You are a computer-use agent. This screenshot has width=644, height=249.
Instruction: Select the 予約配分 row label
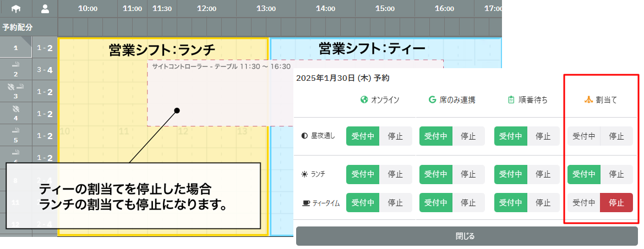[18, 27]
